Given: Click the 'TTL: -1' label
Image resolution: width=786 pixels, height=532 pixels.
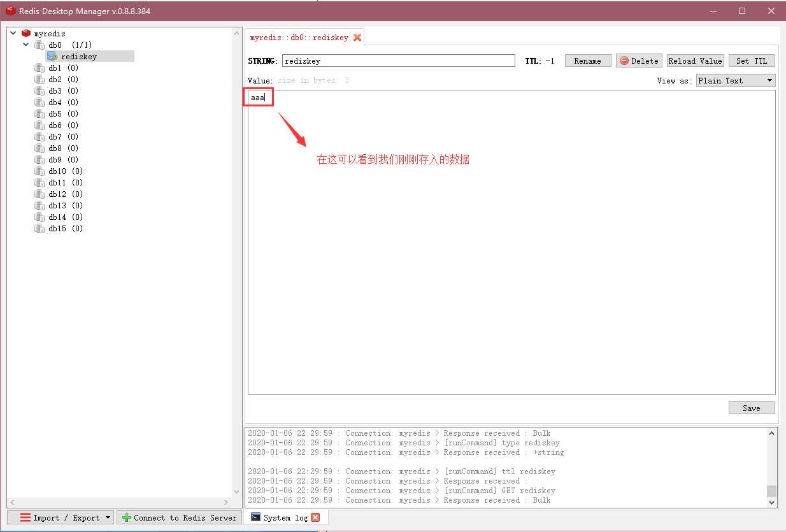Looking at the screenshot, I should pos(539,61).
